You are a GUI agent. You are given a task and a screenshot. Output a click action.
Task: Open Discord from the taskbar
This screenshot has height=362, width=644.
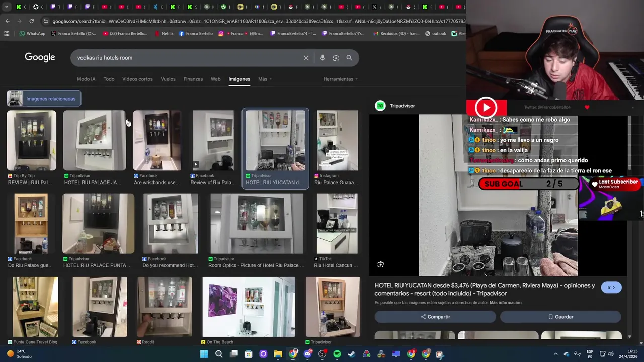(x=307, y=354)
